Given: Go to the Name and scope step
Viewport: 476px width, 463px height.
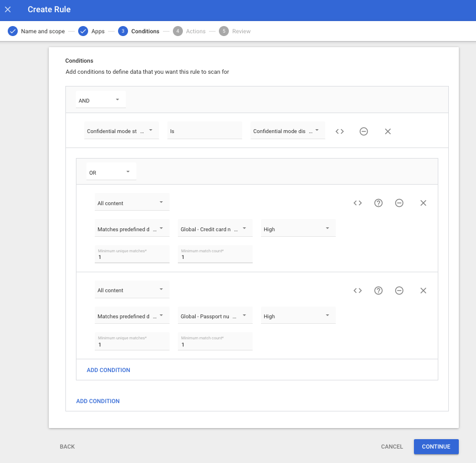Looking at the screenshot, I should pos(37,31).
